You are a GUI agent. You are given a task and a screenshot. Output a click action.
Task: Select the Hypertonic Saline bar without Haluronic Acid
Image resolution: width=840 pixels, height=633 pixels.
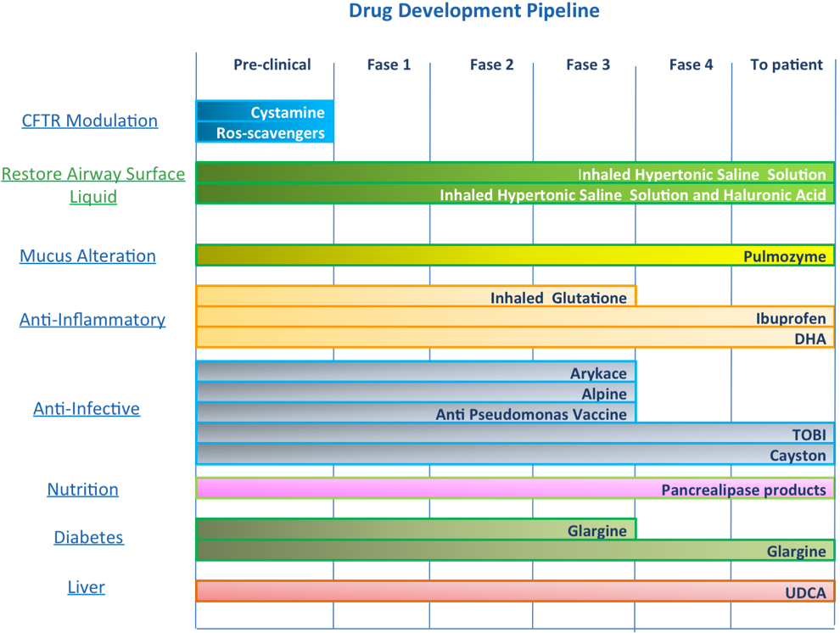515,173
